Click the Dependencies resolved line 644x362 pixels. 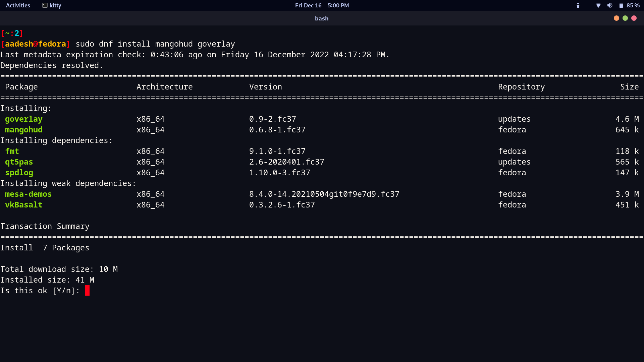click(x=52, y=65)
